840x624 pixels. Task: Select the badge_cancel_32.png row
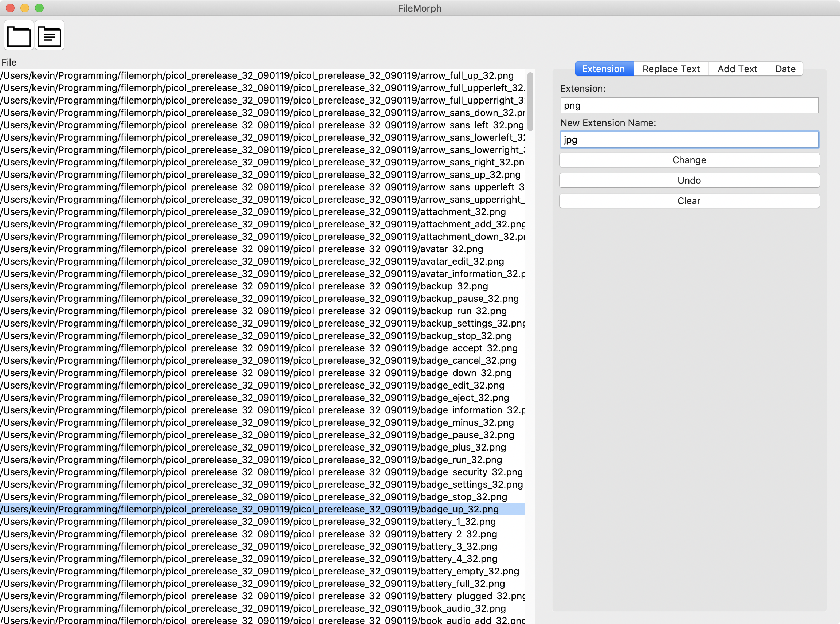pos(262,361)
